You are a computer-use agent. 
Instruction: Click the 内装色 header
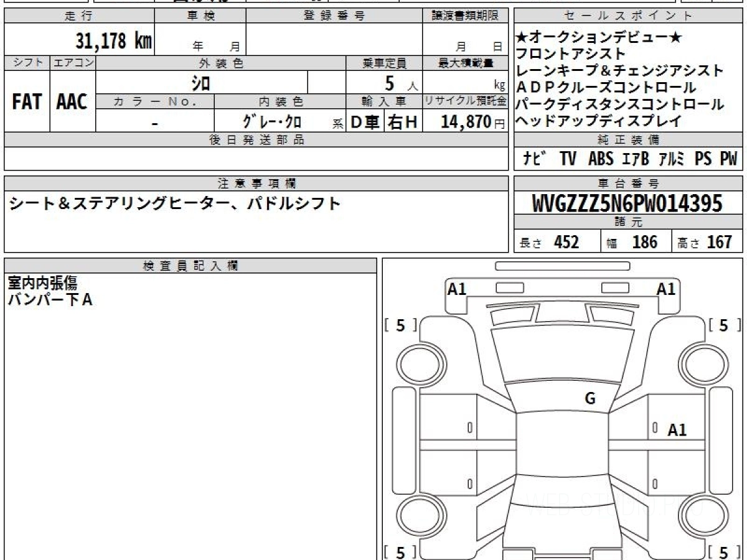coord(280,101)
